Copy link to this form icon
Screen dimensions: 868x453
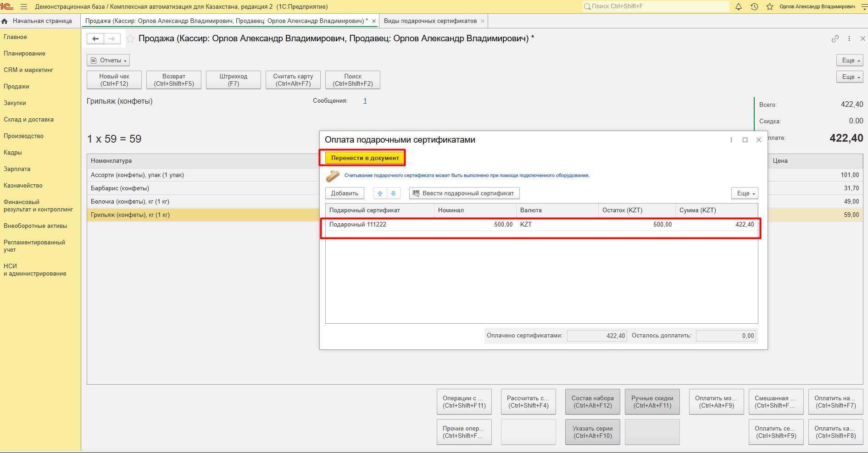(835, 39)
